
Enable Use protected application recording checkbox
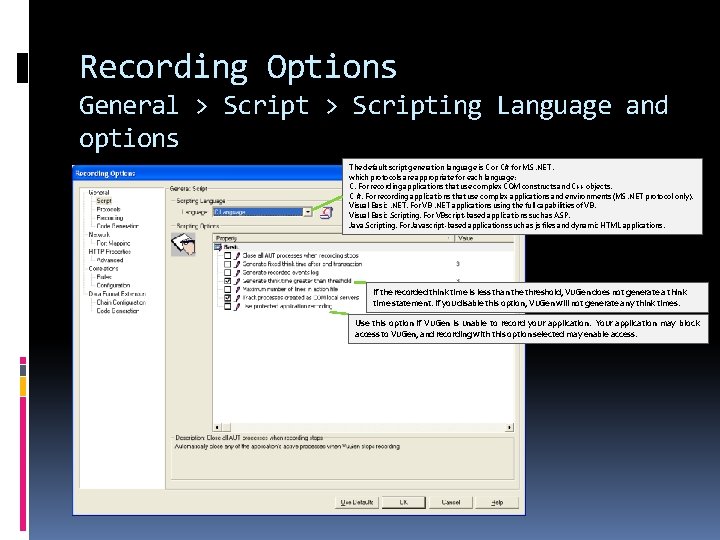pos(227,306)
